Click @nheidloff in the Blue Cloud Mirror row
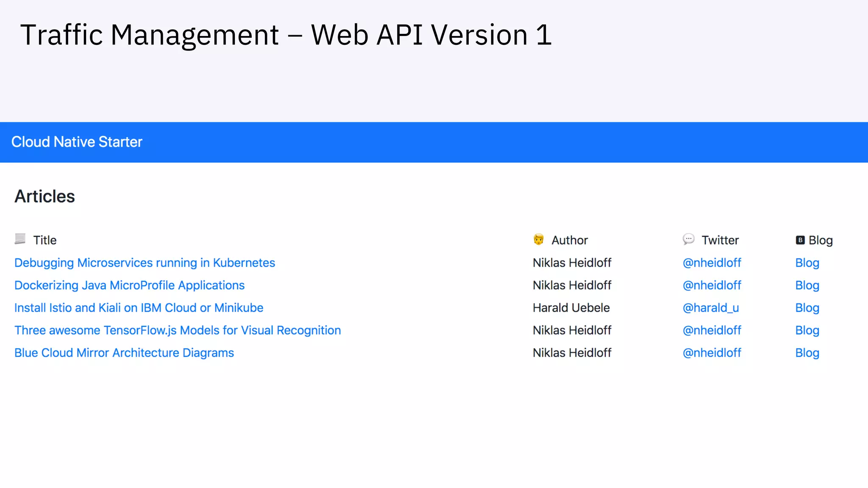 (712, 353)
